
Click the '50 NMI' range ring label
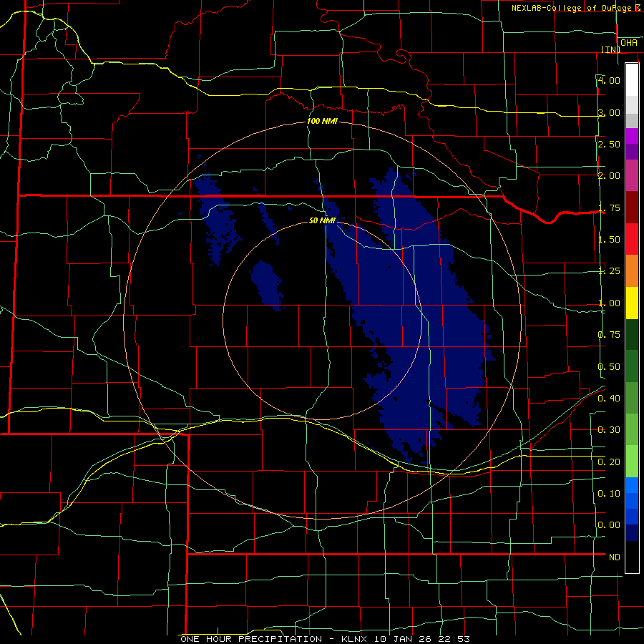[322, 220]
